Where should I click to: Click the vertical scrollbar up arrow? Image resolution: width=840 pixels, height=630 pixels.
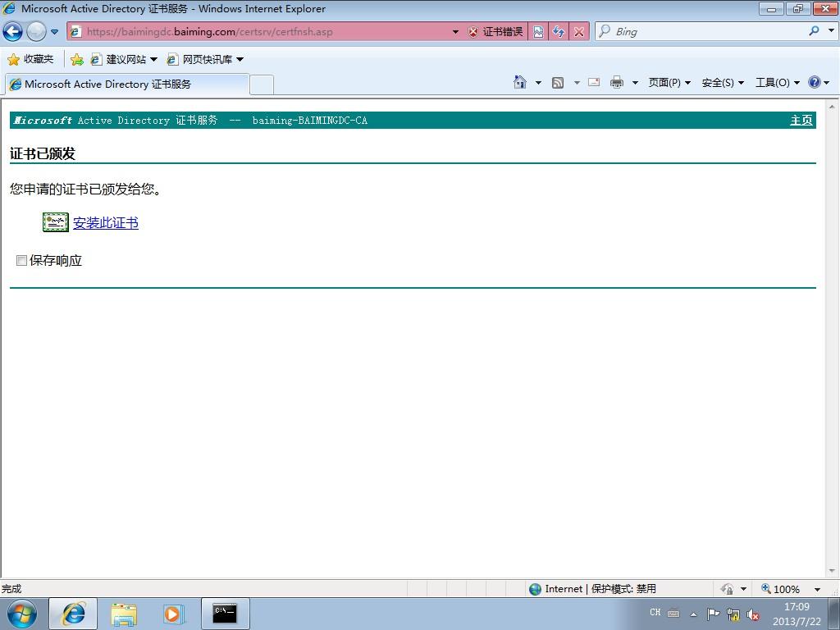pyautogui.click(x=832, y=106)
